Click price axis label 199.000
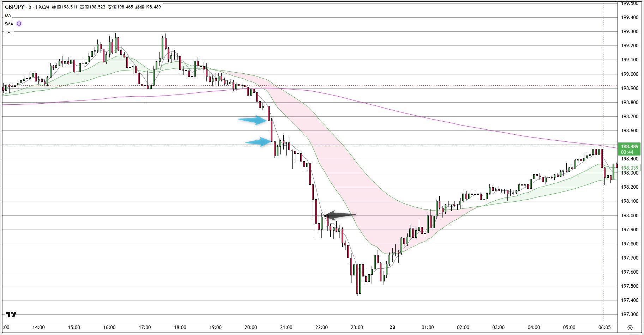The width and height of the screenshot is (644, 335). 630,74
